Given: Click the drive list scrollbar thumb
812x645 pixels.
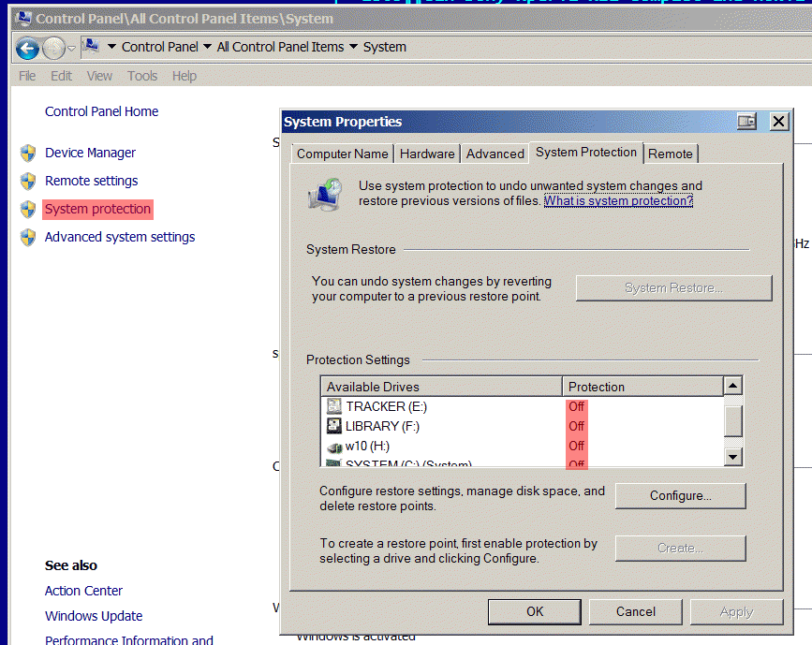Looking at the screenshot, I should tap(732, 421).
